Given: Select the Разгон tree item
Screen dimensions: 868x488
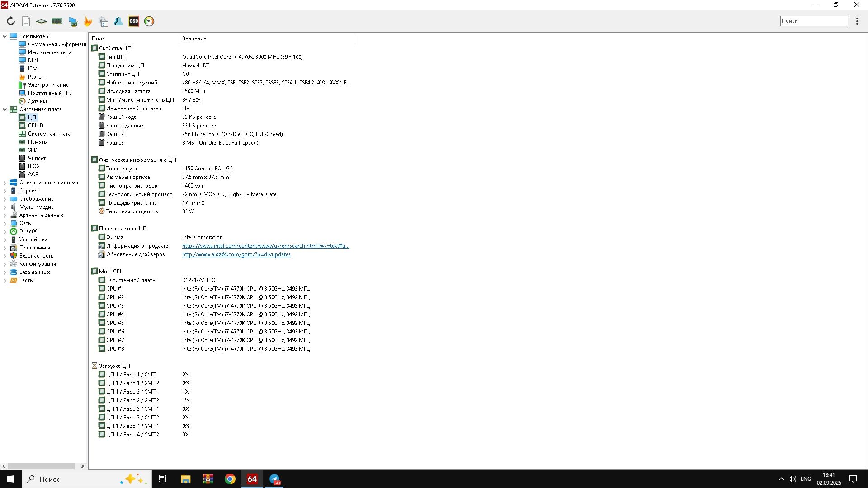Looking at the screenshot, I should pyautogui.click(x=32, y=77).
